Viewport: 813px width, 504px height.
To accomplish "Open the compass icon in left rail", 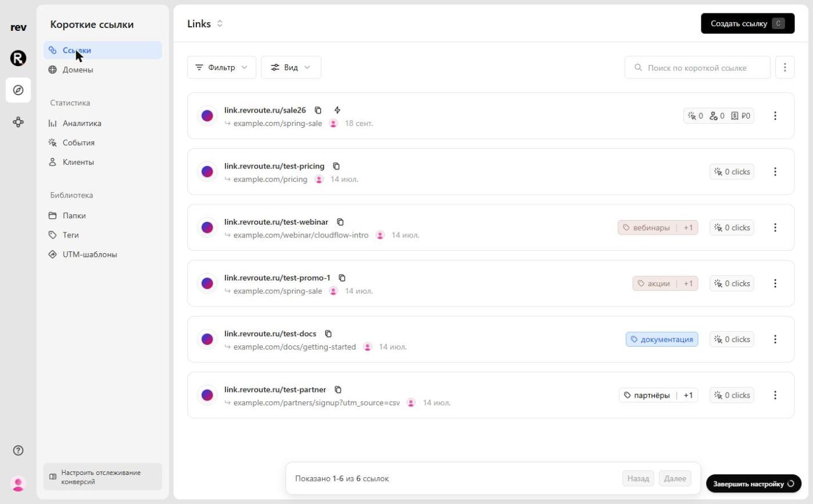I will pos(18,90).
